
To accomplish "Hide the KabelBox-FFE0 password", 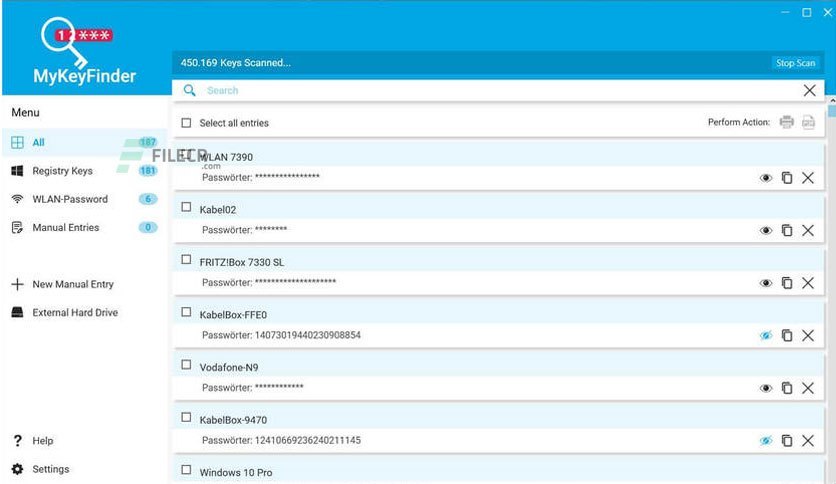I will pos(766,336).
